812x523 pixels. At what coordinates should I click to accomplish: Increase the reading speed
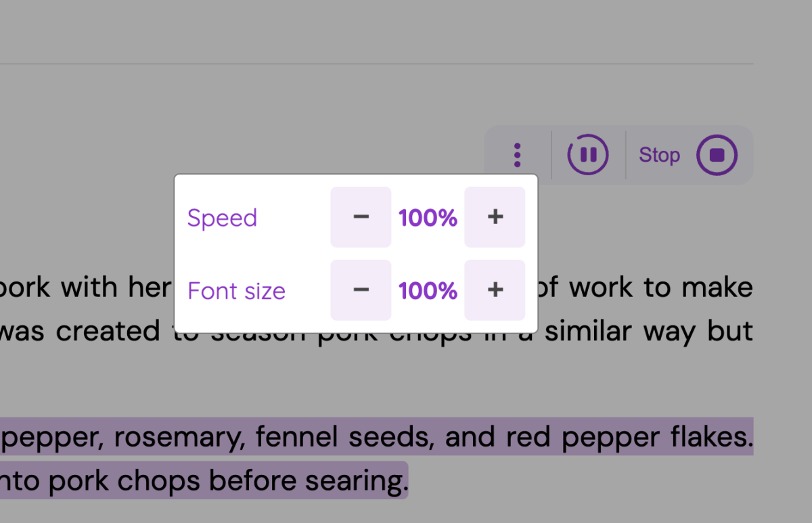(x=495, y=217)
